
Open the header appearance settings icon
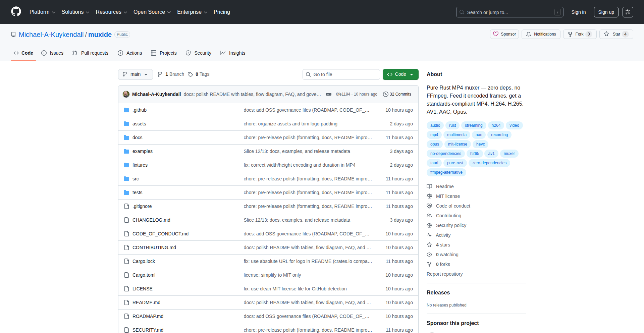click(x=628, y=12)
